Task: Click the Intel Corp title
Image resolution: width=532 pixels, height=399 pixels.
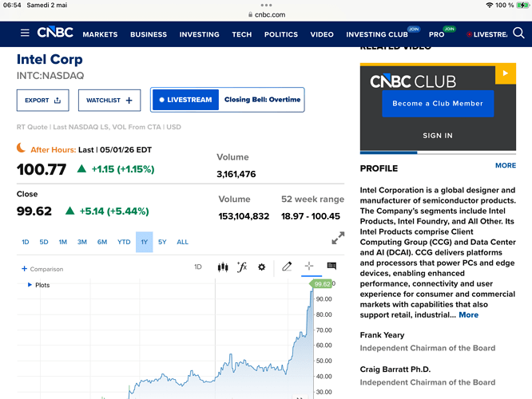Action: [x=50, y=59]
